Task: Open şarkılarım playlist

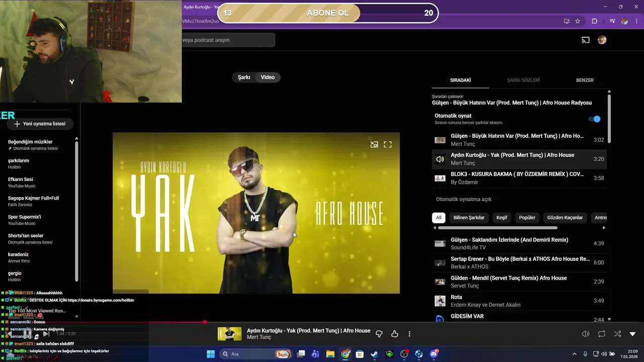Action: coord(39,163)
